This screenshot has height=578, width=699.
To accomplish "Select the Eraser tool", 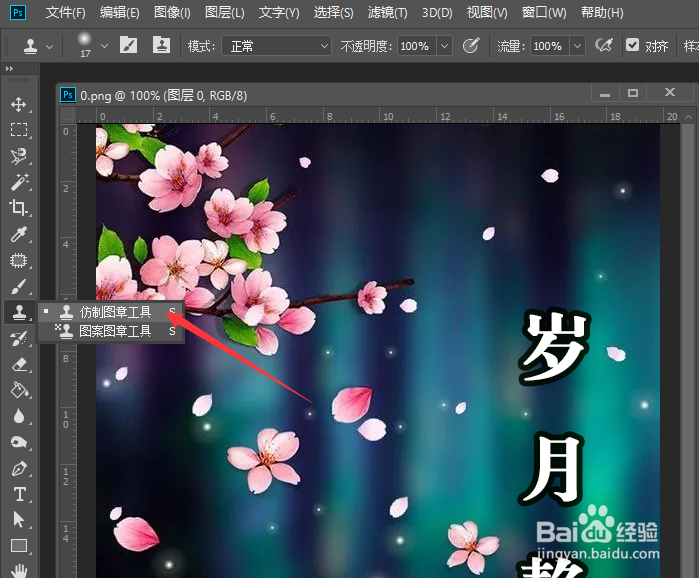I will [x=18, y=365].
